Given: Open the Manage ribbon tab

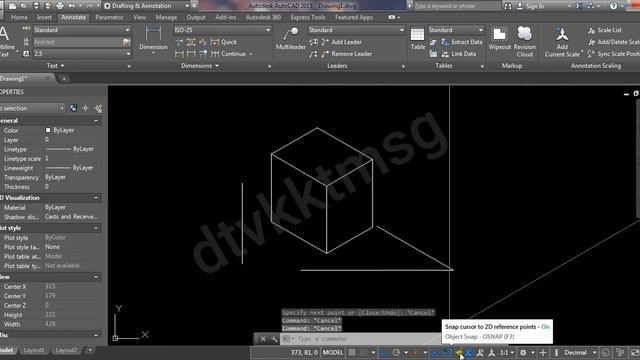Looking at the screenshot, I should [166, 17].
